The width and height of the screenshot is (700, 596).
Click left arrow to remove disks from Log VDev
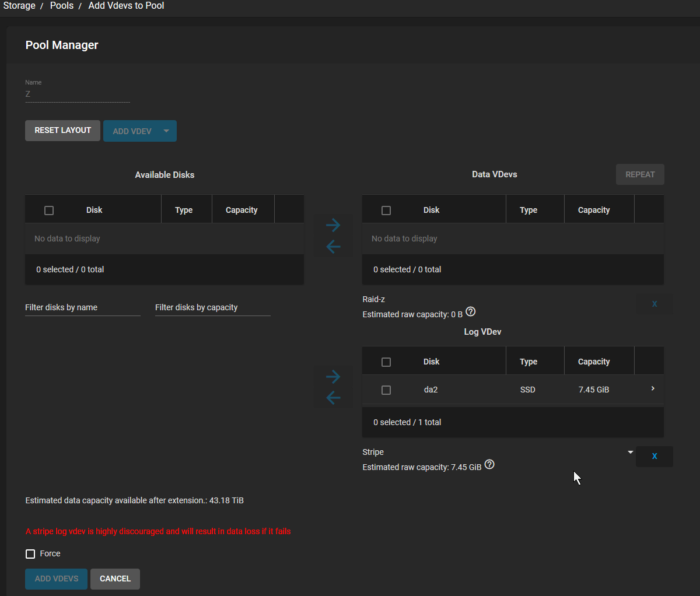pos(333,398)
